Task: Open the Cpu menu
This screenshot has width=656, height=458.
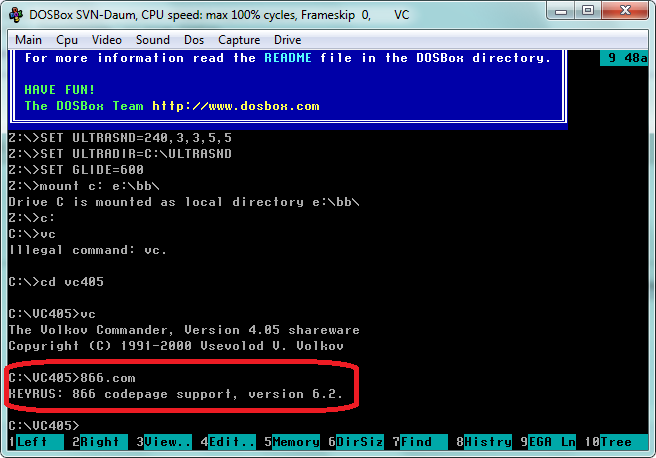Action: (x=67, y=40)
